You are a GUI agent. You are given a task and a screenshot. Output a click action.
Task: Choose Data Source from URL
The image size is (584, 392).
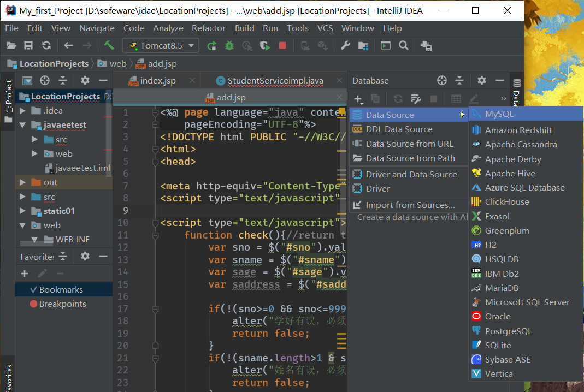pyautogui.click(x=409, y=144)
